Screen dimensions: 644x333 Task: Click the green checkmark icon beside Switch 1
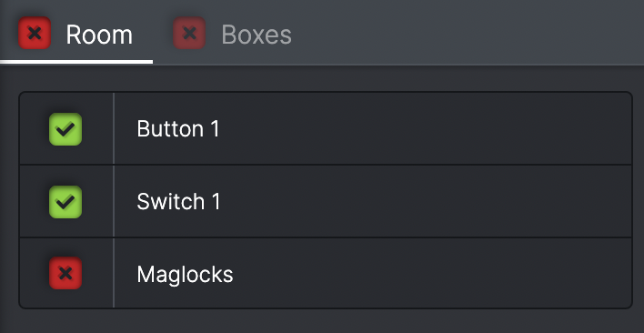[65, 202]
